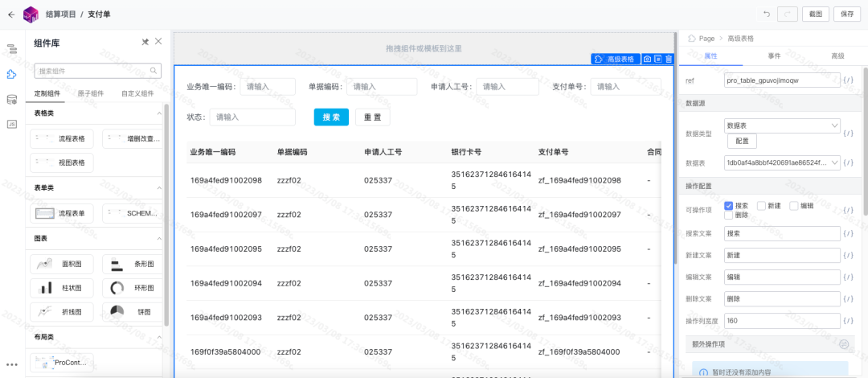The image size is (868, 378).
Task: Toggle variable binding icon for 操作列宽度
Action: pos(848,321)
